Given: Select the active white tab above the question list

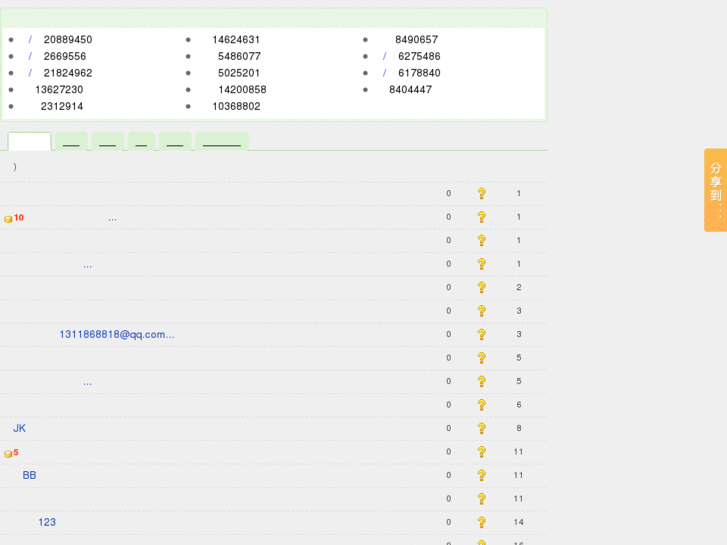Looking at the screenshot, I should [x=29, y=141].
